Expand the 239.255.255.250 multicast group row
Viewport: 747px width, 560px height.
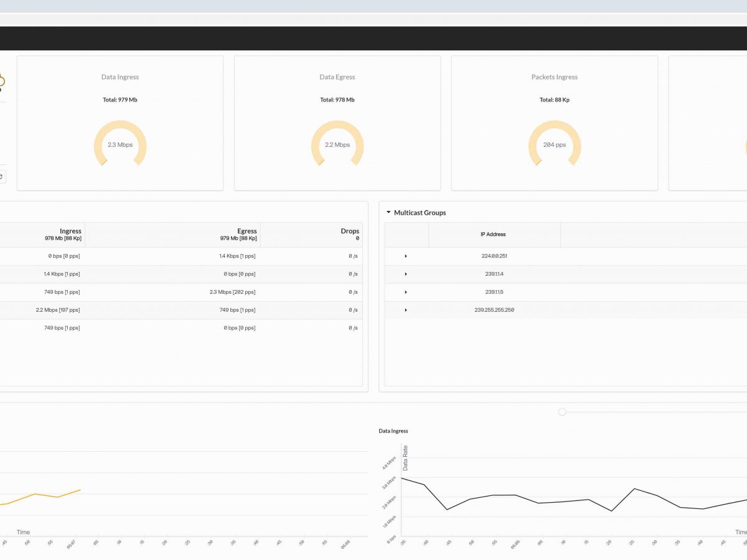tap(406, 309)
